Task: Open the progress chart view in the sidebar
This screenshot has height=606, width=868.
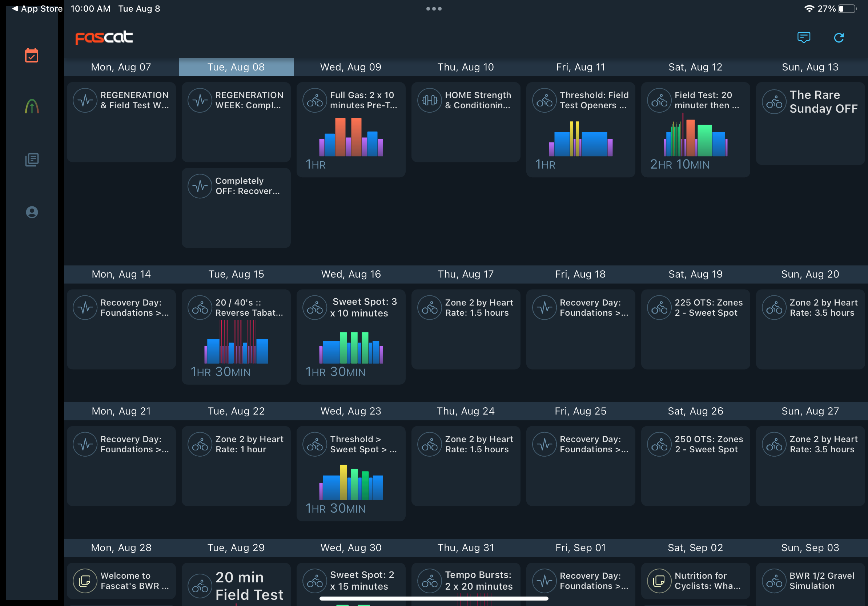Action: 32,106
